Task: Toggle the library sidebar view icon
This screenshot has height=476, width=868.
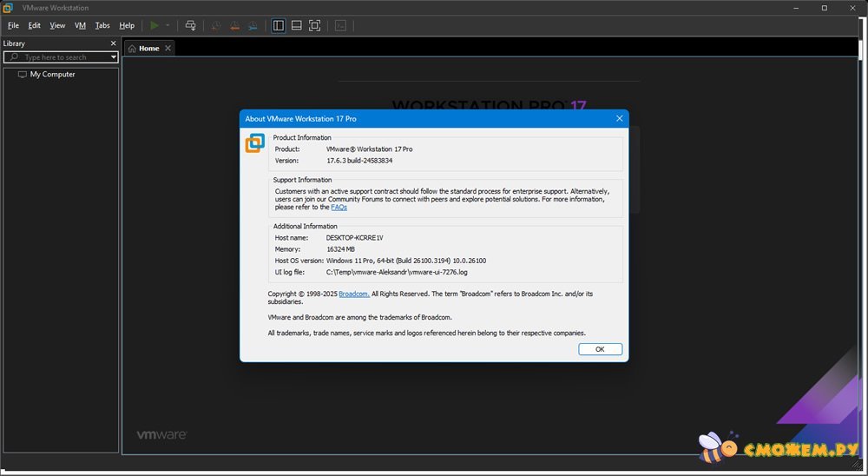Action: pyautogui.click(x=279, y=26)
